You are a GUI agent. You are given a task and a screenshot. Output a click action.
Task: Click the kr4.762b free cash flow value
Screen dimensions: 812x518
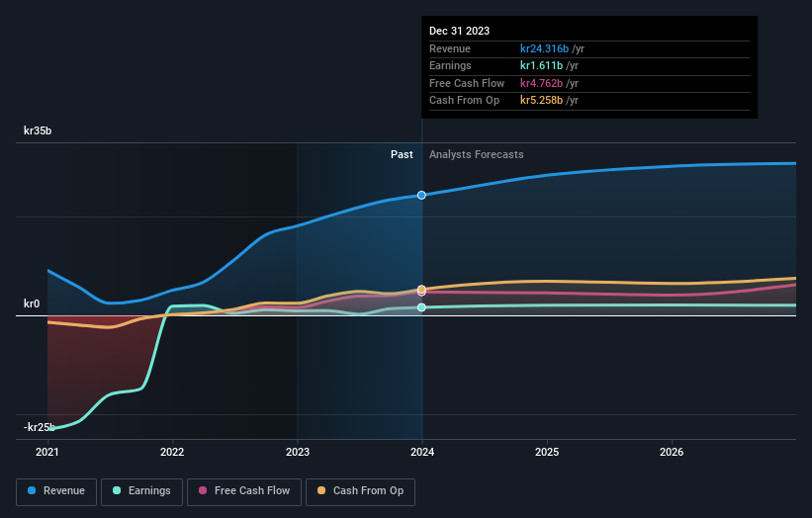[541, 83]
